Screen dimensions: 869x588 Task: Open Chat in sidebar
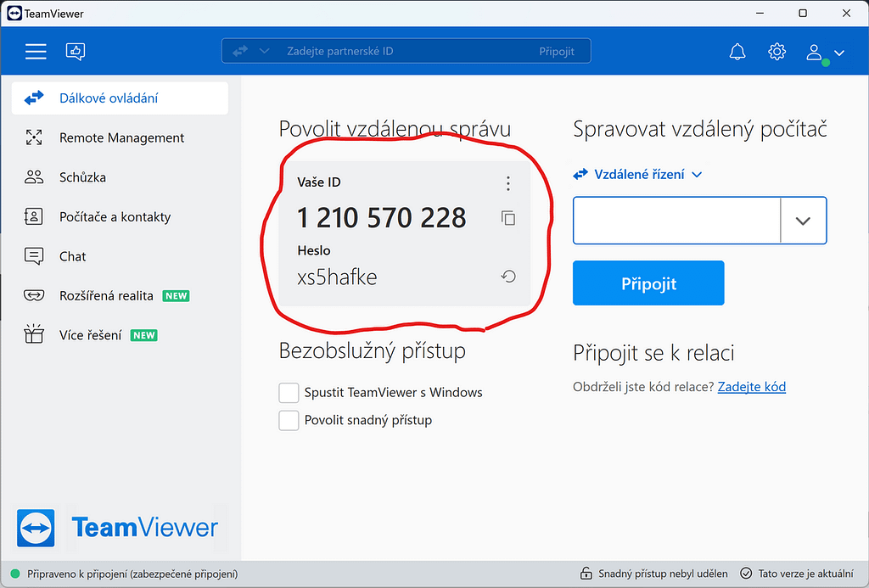point(120,256)
